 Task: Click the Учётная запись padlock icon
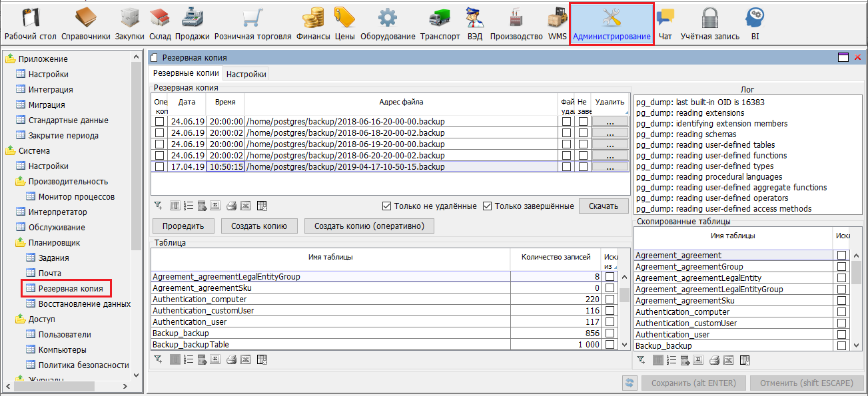click(709, 23)
